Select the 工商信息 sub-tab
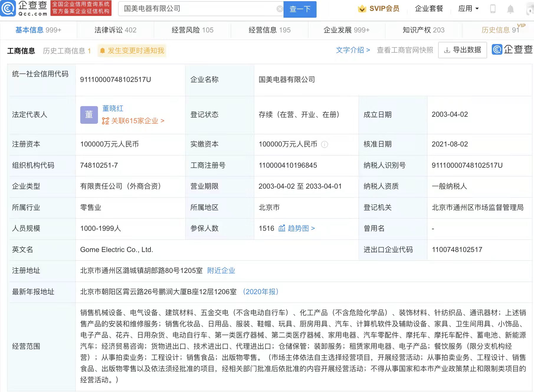 (x=21, y=51)
